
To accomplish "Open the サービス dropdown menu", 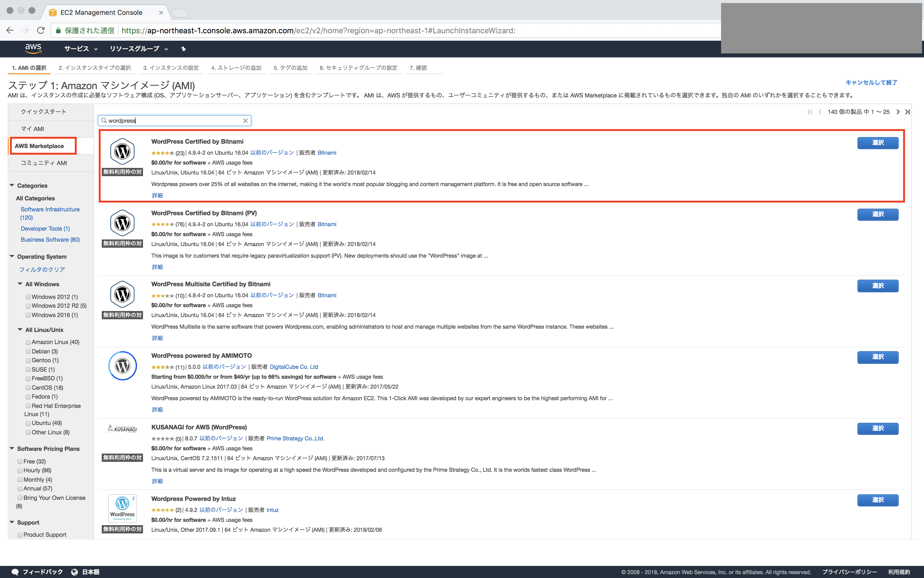I will click(81, 49).
